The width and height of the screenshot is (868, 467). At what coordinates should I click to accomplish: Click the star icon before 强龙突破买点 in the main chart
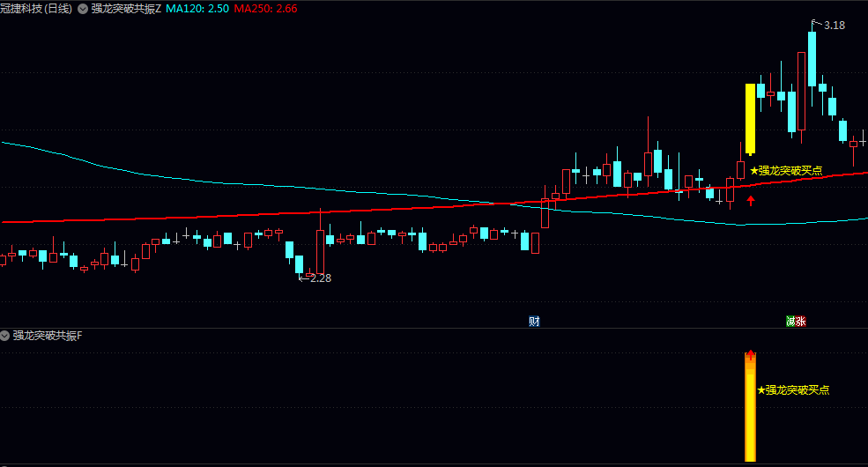coord(754,171)
